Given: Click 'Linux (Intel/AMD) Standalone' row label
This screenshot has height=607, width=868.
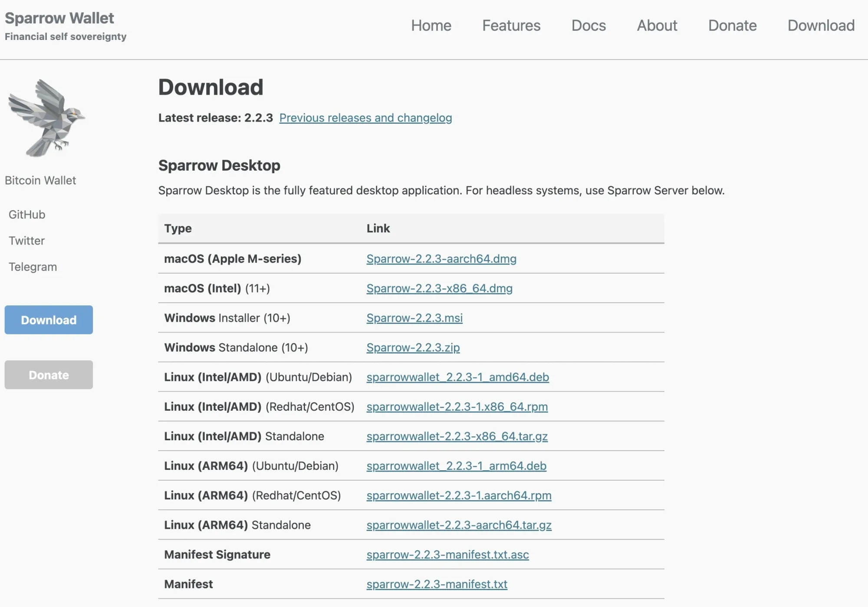Looking at the screenshot, I should 244,436.
